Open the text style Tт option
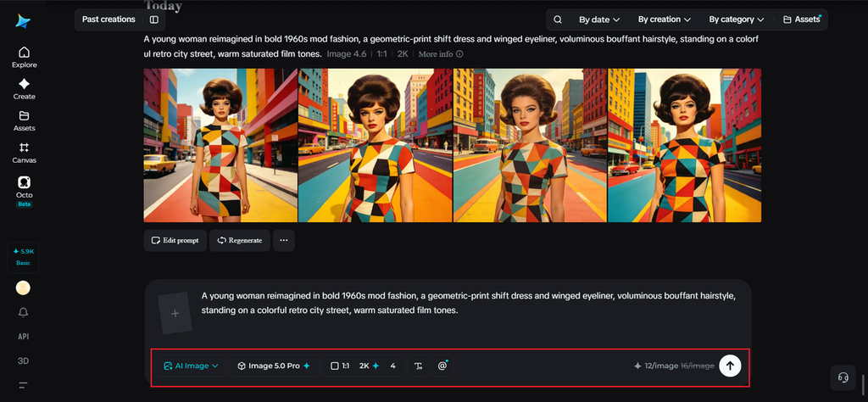The height and width of the screenshot is (402, 868). click(x=418, y=366)
